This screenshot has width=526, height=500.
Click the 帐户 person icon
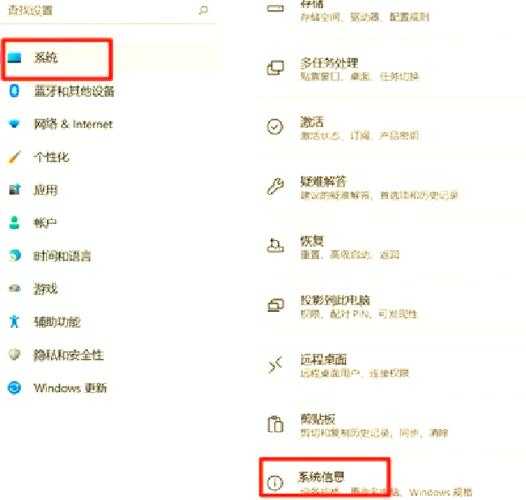(x=14, y=223)
